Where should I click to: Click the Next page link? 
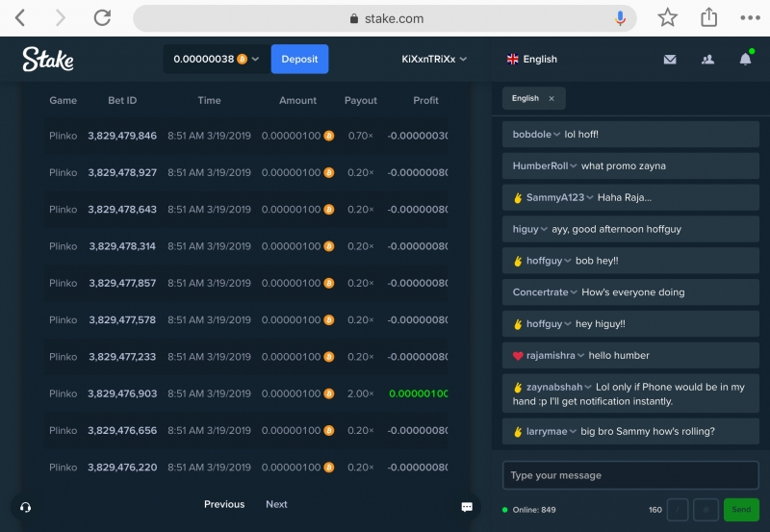coord(276,504)
